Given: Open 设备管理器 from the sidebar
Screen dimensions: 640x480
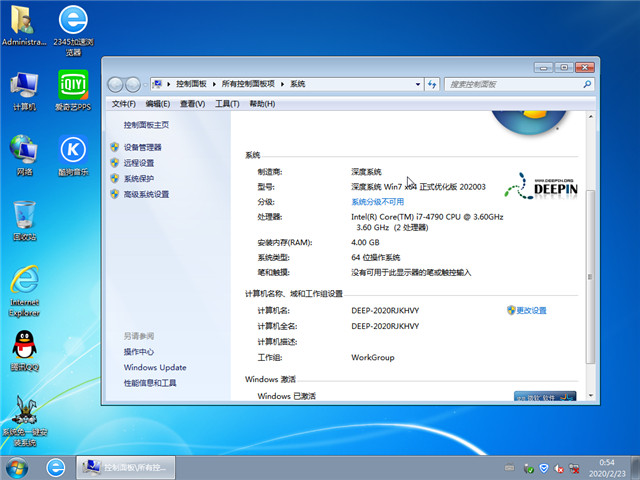Looking at the screenshot, I should click(142, 147).
